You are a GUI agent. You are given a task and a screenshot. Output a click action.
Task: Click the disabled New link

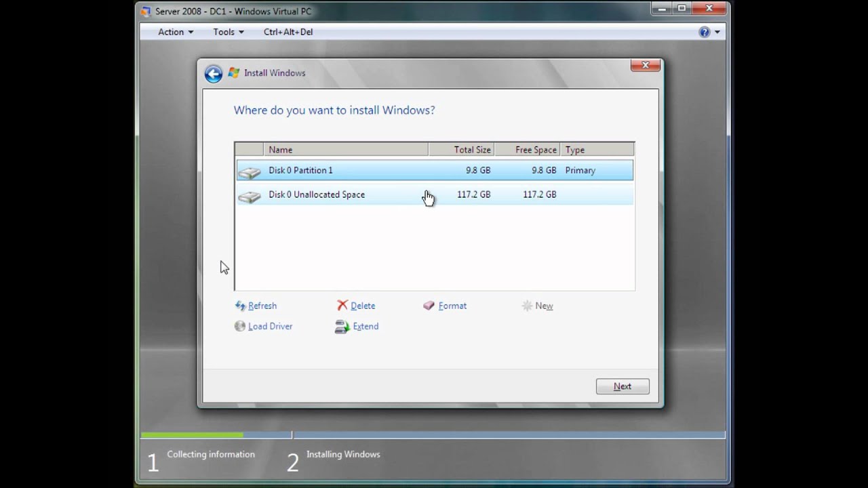(544, 306)
